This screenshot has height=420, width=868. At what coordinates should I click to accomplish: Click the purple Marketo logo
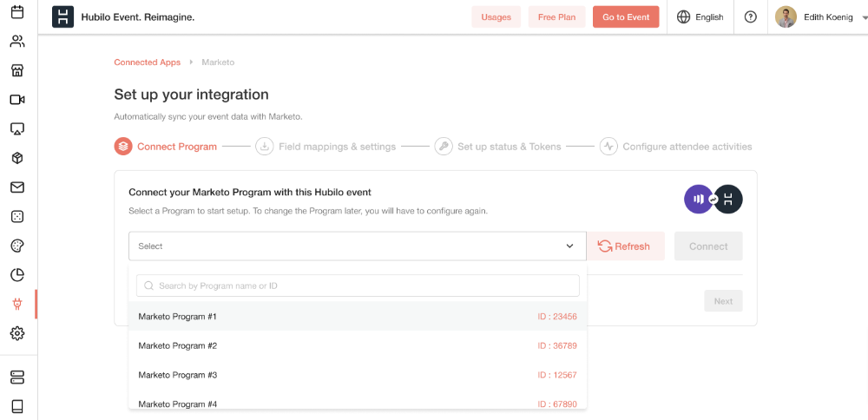(699, 200)
